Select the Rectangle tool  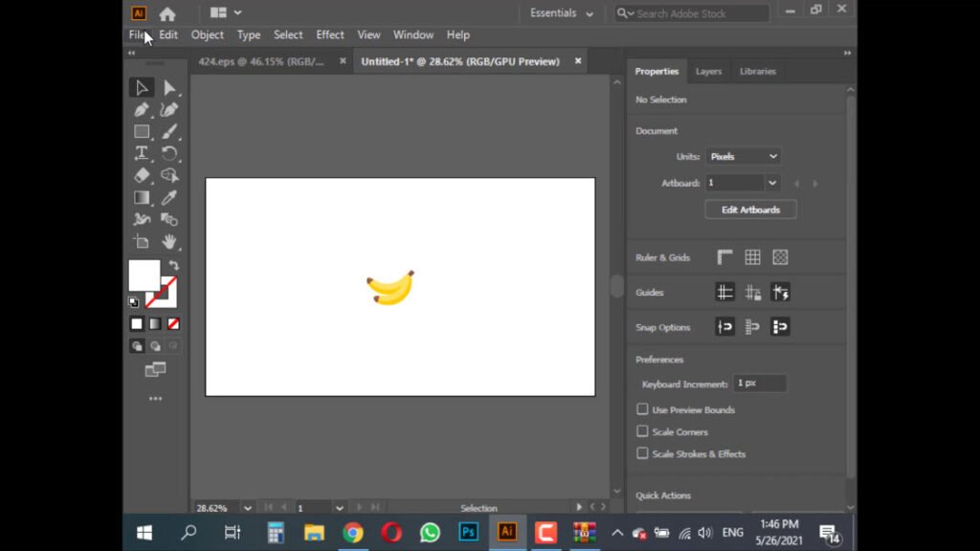pos(142,132)
